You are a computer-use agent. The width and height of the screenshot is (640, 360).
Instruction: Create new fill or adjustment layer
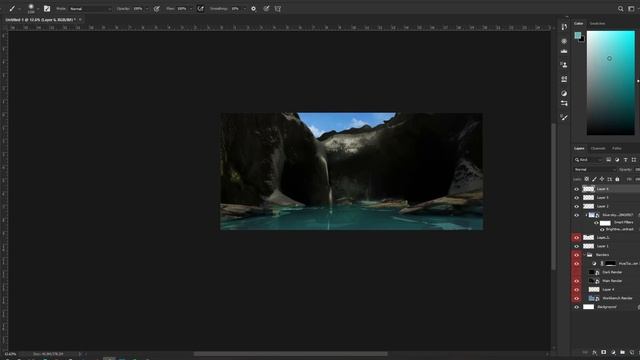(x=613, y=352)
